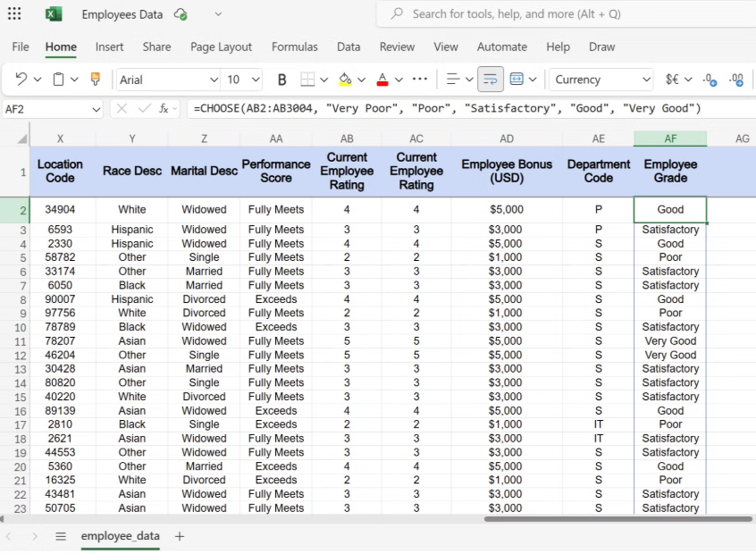Image resolution: width=756 pixels, height=554 pixels.
Task: Select IT department cell in row 17
Action: coord(598,424)
